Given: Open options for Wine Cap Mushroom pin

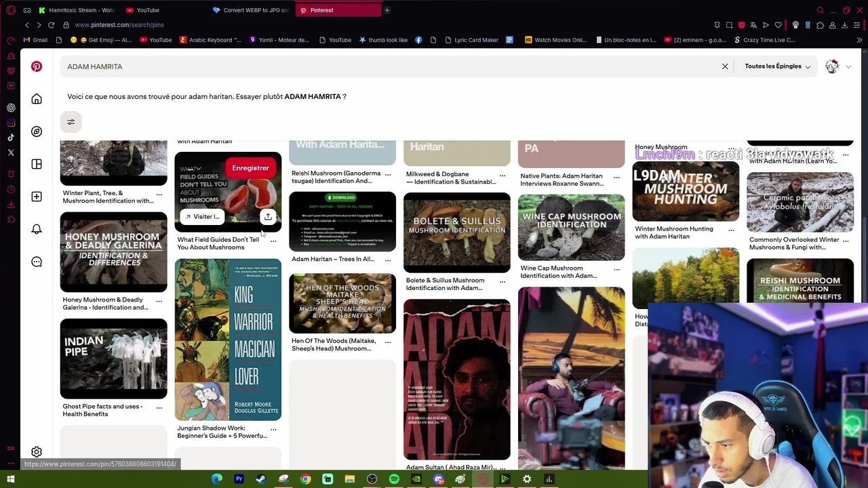Looking at the screenshot, I should [617, 269].
